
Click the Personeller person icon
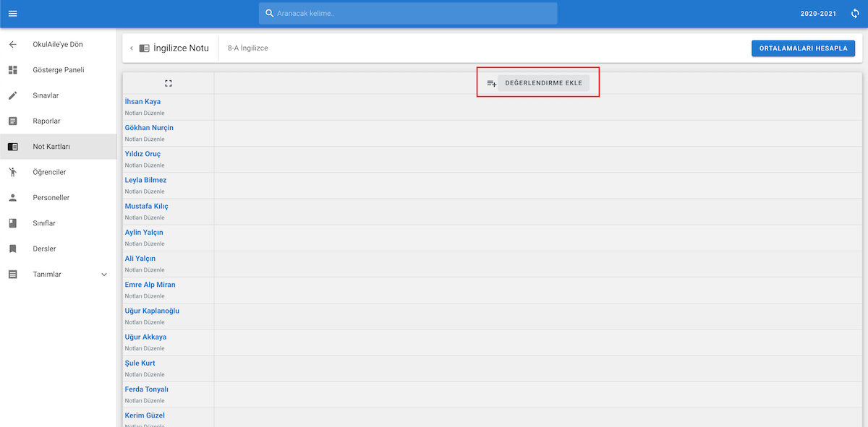pyautogui.click(x=12, y=198)
